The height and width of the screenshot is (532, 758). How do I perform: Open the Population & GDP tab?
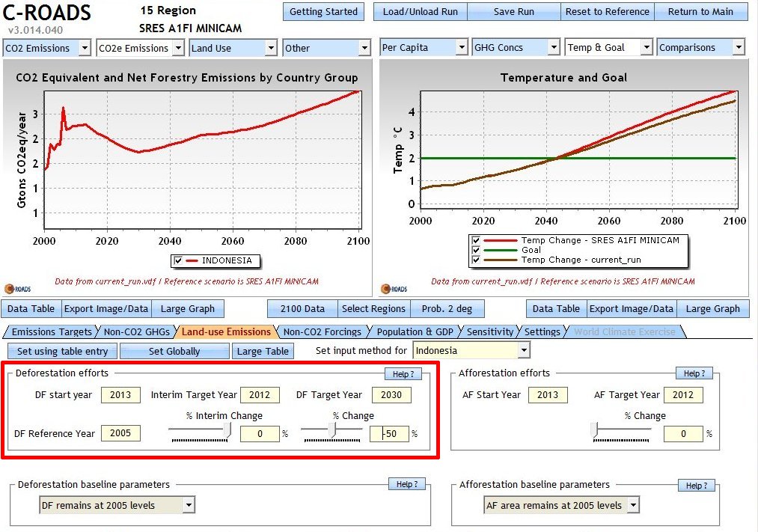pyautogui.click(x=415, y=332)
